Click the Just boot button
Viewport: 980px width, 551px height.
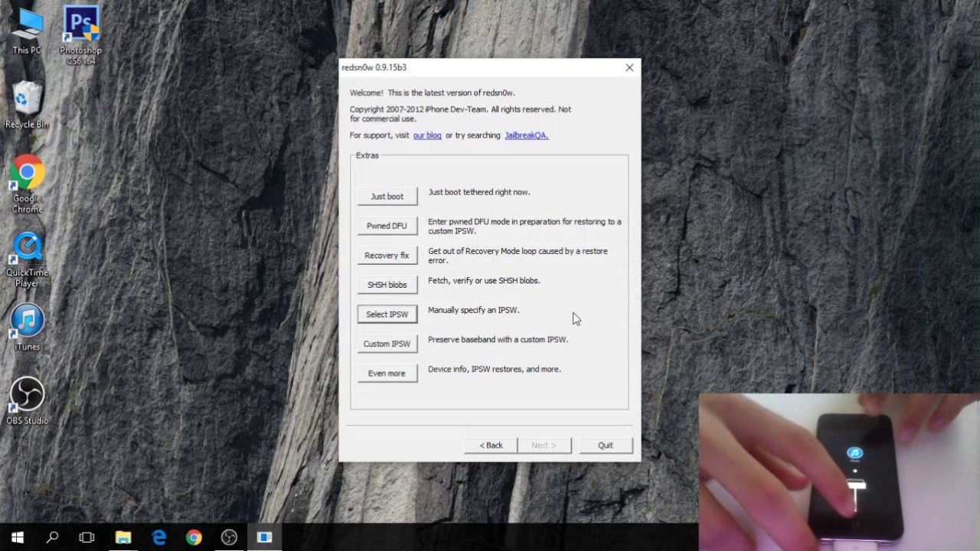(387, 197)
